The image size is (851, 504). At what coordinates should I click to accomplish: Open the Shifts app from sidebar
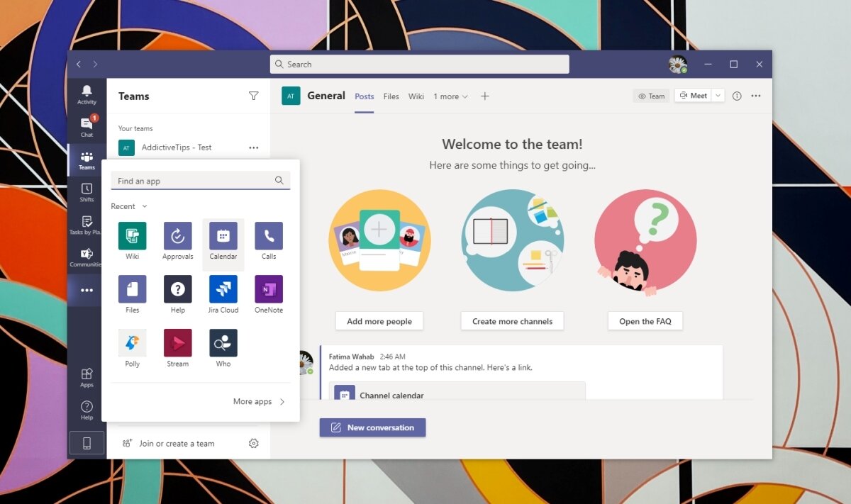click(86, 192)
